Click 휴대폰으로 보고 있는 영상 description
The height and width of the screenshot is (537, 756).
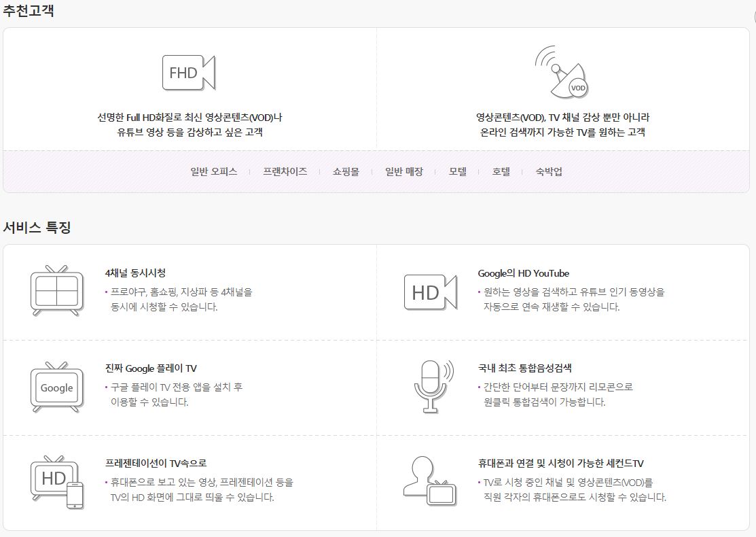click(x=202, y=482)
